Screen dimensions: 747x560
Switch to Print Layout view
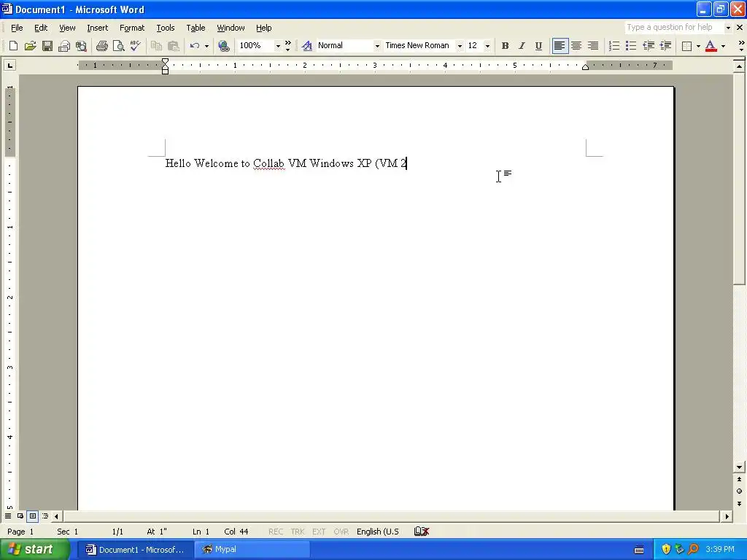[33, 516]
